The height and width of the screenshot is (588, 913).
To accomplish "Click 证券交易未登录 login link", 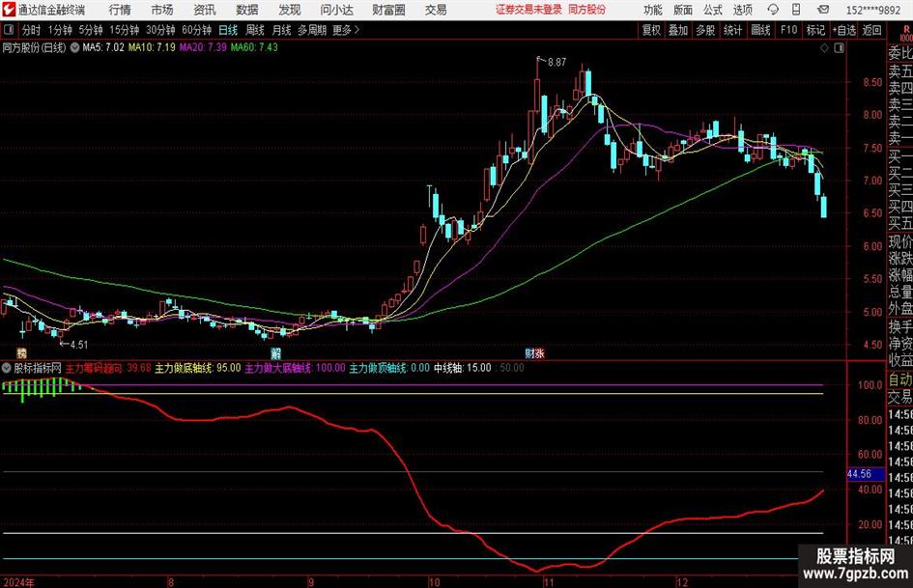I will pos(528,10).
